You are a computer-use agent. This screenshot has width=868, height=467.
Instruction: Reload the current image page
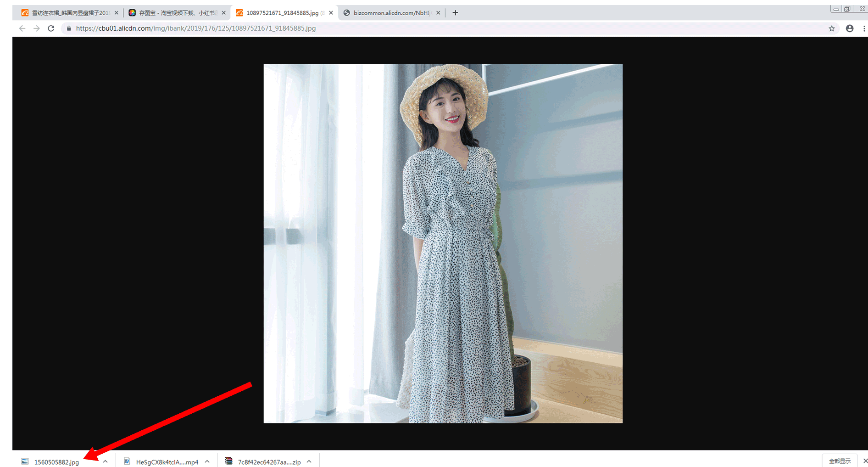(x=51, y=28)
